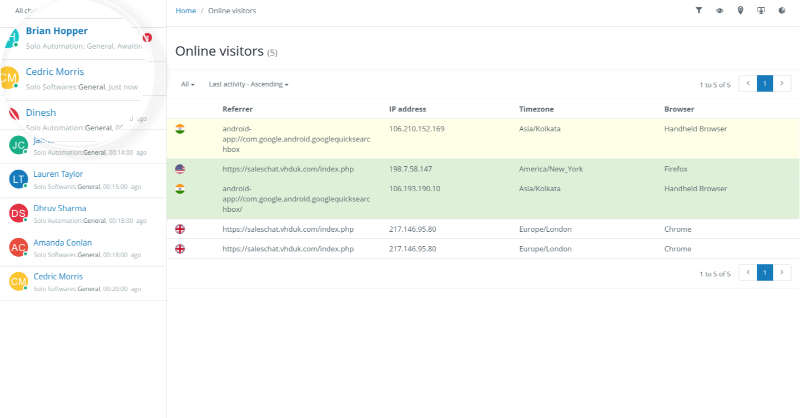Click previous page arrow above the table

pos(748,84)
